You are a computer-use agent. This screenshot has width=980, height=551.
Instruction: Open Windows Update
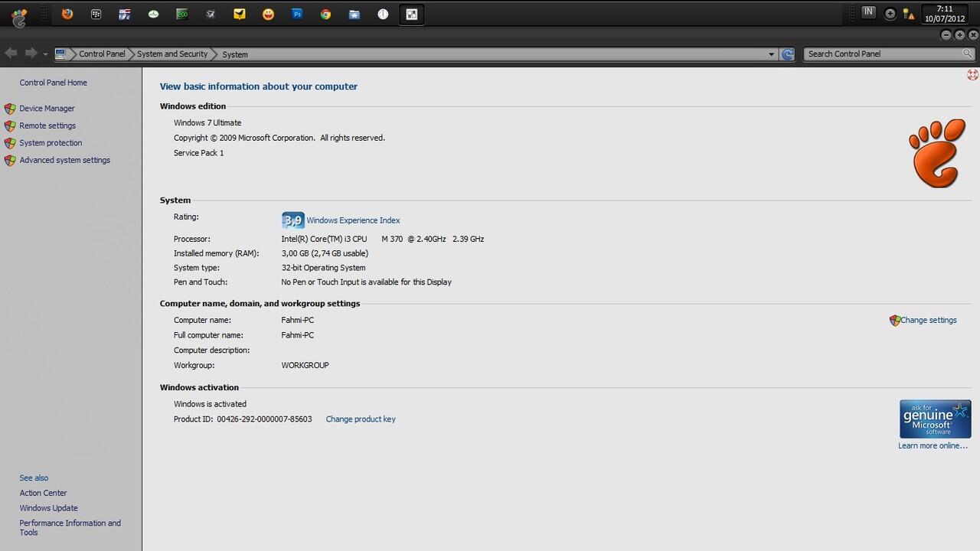[48, 508]
